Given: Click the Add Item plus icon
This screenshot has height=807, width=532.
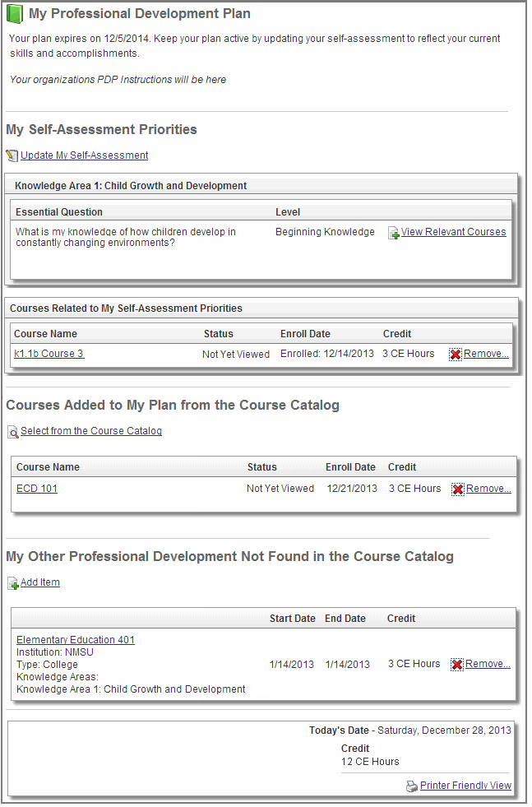Looking at the screenshot, I should [13, 583].
